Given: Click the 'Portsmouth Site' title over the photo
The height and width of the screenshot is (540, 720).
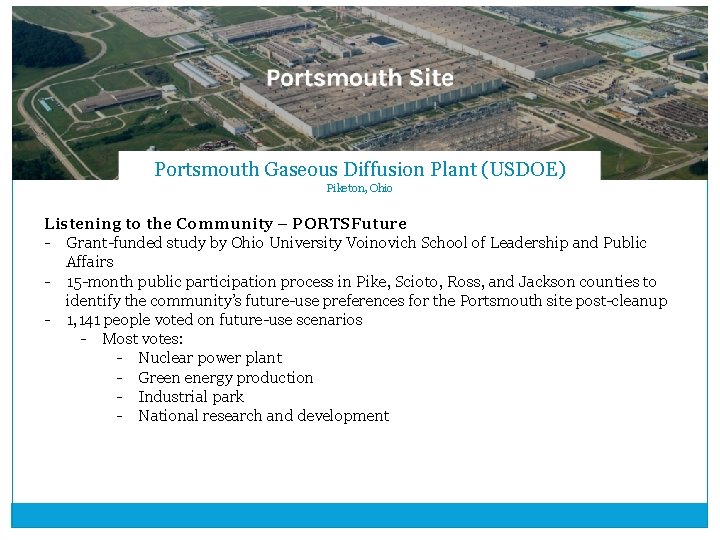Looking at the screenshot, I should click(x=360, y=78).
